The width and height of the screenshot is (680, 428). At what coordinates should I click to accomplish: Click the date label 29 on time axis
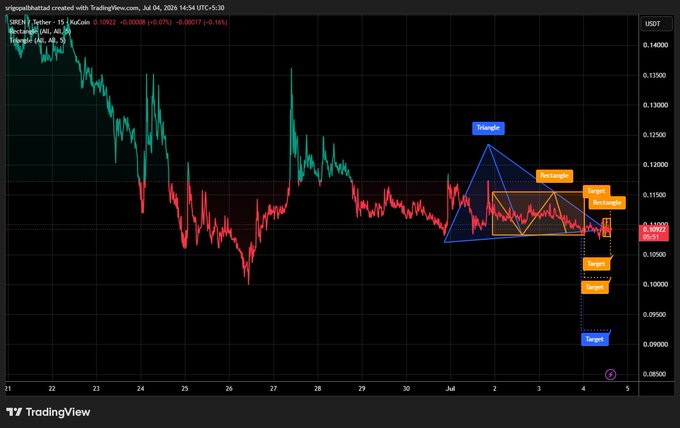[x=362, y=389]
